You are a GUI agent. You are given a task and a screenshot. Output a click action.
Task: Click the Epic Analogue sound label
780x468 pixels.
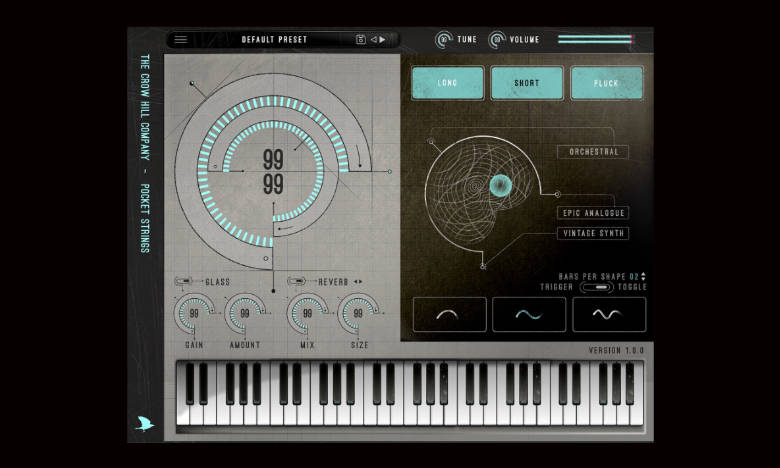click(x=593, y=213)
